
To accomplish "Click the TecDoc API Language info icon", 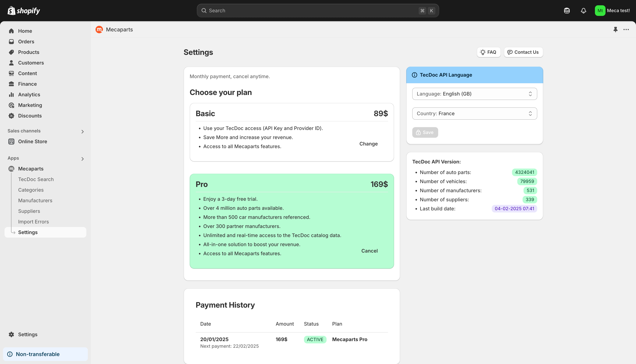I will pyautogui.click(x=414, y=75).
